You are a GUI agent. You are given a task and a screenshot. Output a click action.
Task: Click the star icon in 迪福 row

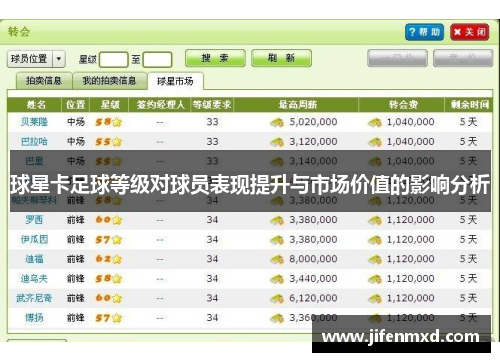117,259
